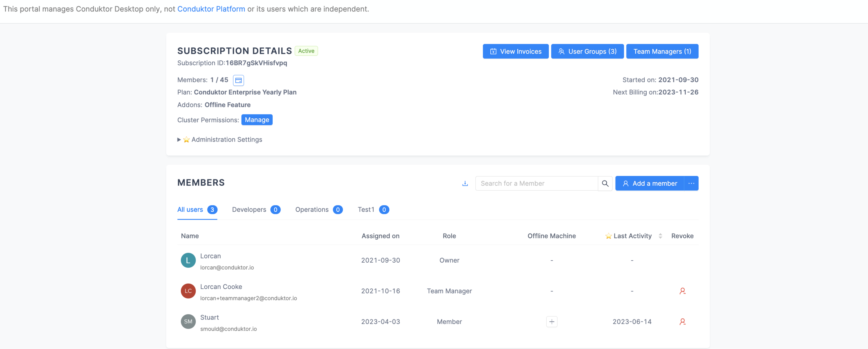Click email lorcan@conduktor.io
868x349 pixels.
(x=227, y=267)
